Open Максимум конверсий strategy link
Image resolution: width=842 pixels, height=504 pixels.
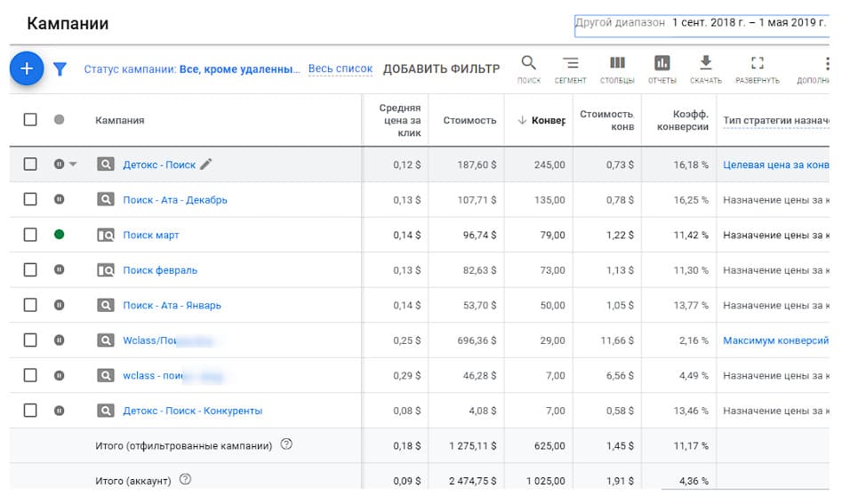[776, 340]
